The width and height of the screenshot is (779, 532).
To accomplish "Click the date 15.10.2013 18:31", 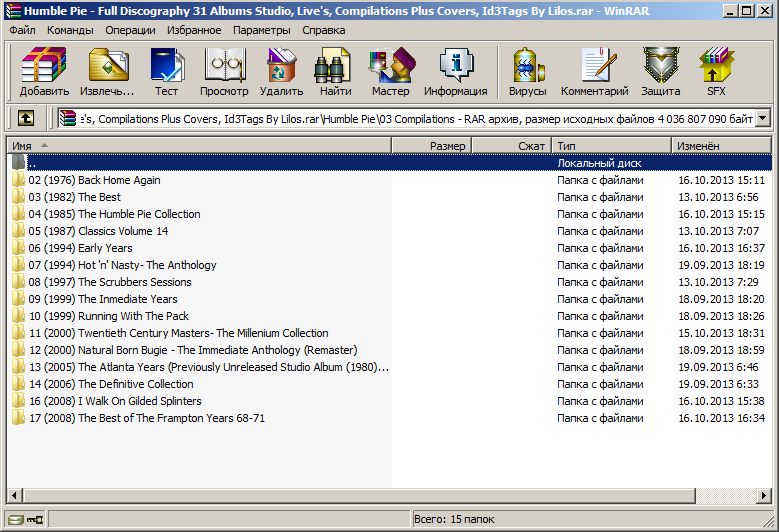I will 721,333.
